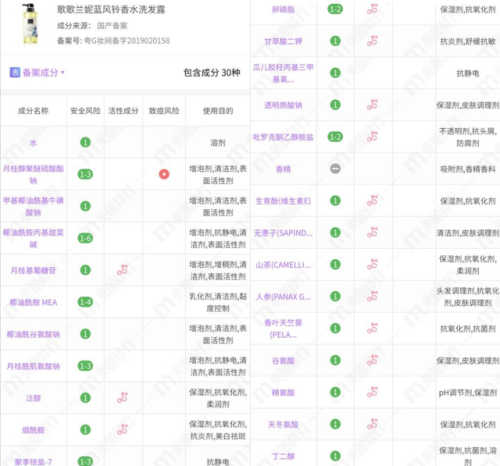Click the 成分名称 column header
Screen dimensions: 500x466
pyautogui.click(x=33, y=111)
